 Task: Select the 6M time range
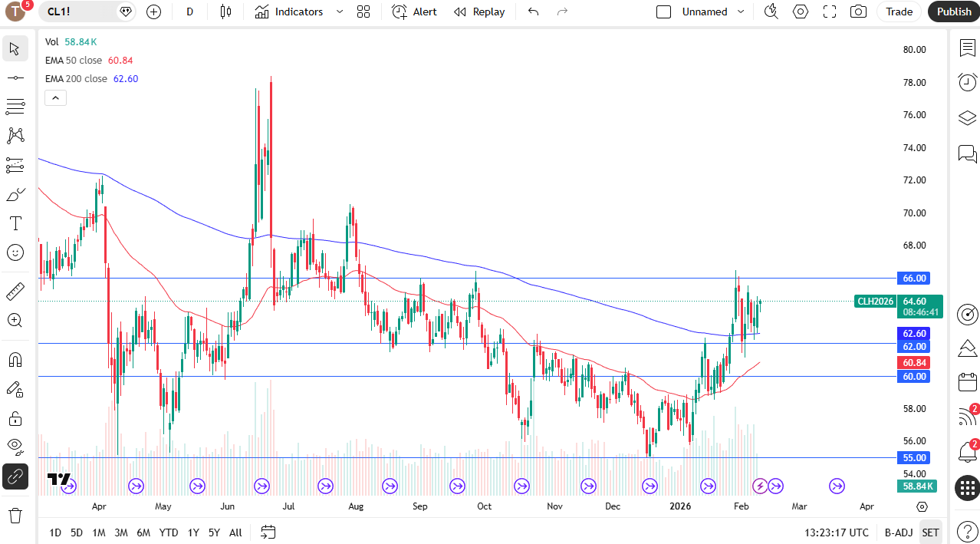point(143,532)
